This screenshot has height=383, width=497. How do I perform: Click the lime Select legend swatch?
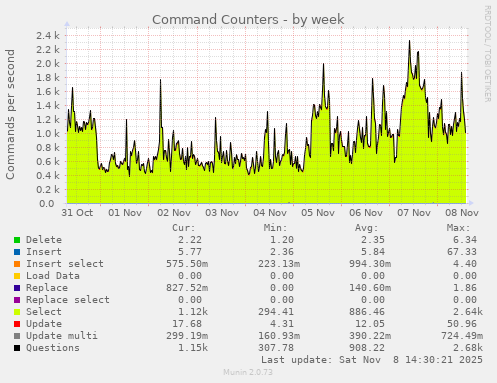pos(17,312)
